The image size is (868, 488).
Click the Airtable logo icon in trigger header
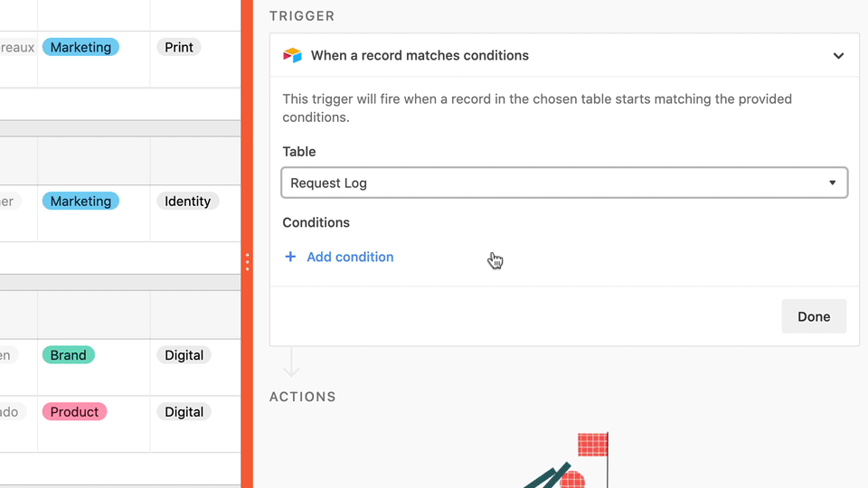click(292, 55)
